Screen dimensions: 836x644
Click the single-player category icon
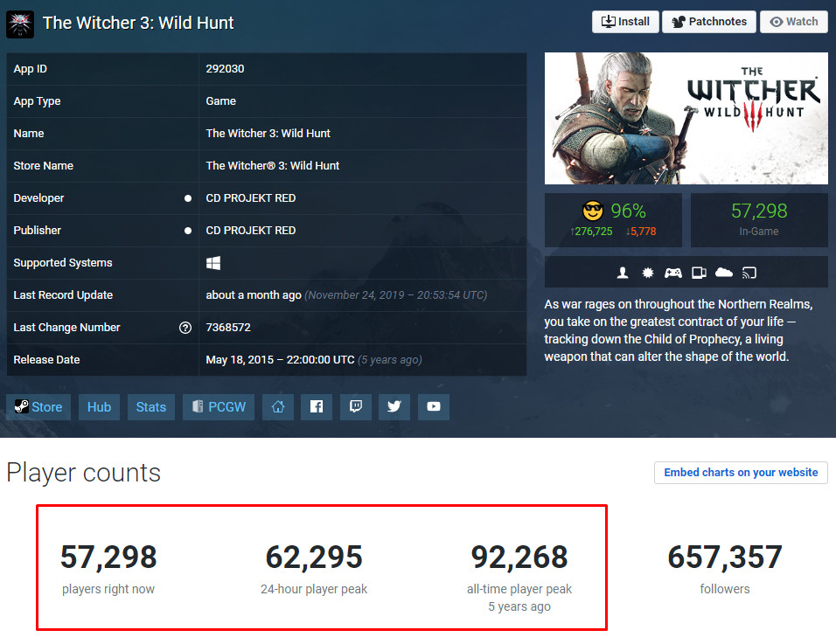tap(623, 273)
